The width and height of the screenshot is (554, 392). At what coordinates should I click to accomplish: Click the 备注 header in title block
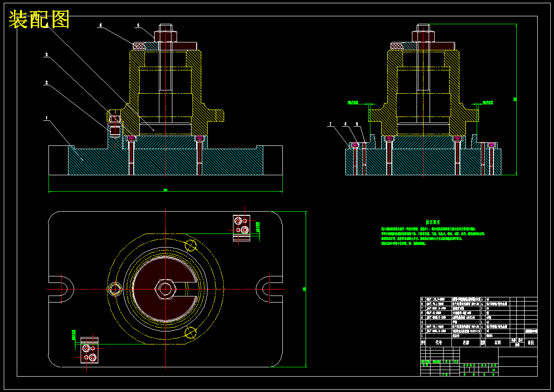[531, 343]
